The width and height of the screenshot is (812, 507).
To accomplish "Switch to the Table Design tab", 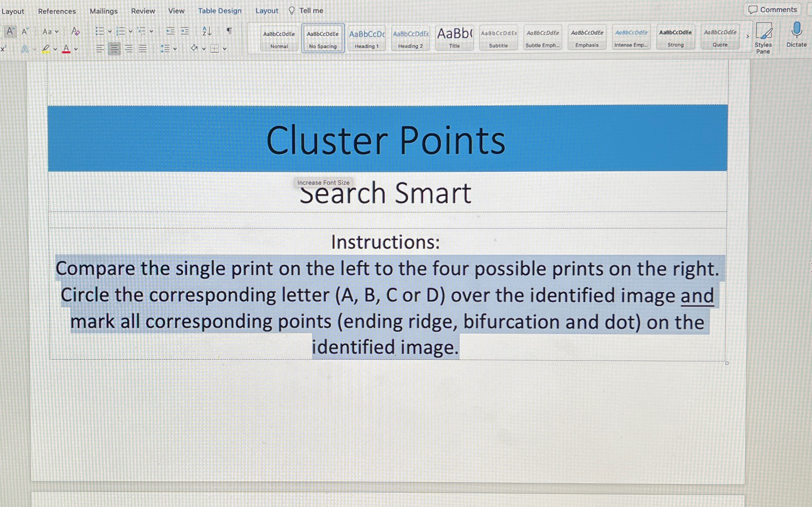I will (220, 11).
